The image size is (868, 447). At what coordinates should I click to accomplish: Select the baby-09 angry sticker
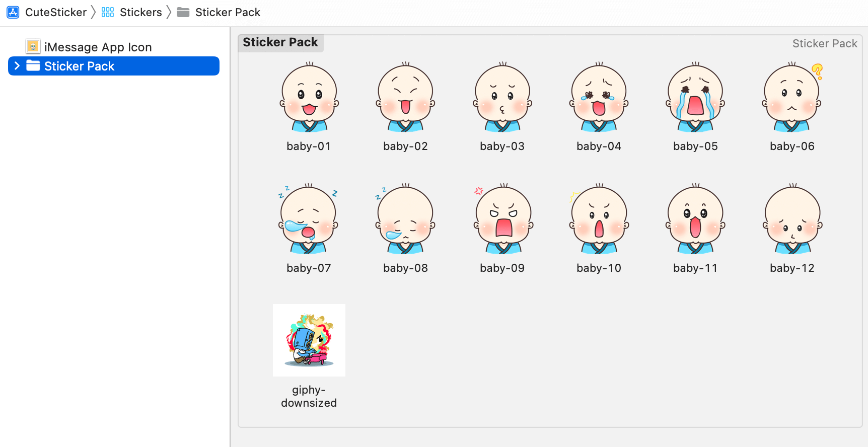click(x=502, y=219)
